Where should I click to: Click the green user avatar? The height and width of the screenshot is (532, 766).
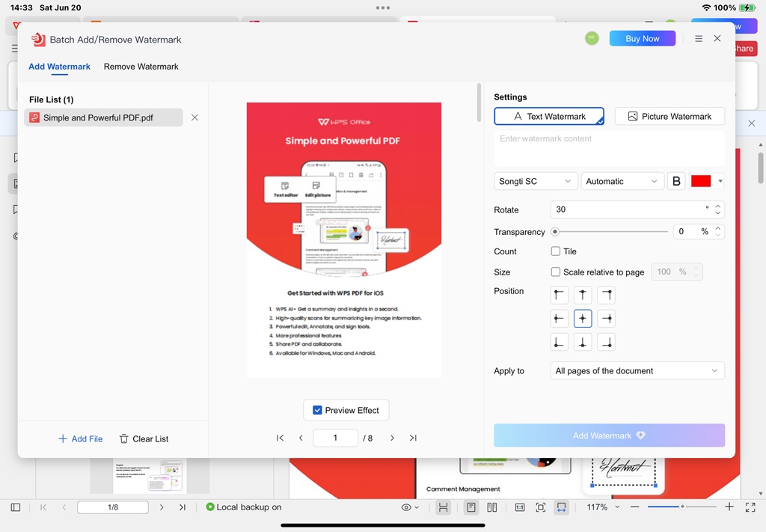click(x=592, y=38)
